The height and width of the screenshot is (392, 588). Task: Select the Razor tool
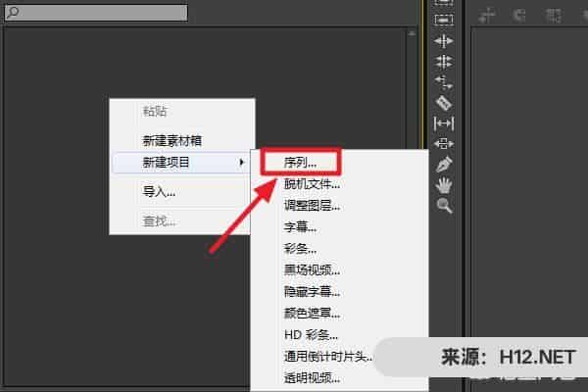click(x=444, y=103)
